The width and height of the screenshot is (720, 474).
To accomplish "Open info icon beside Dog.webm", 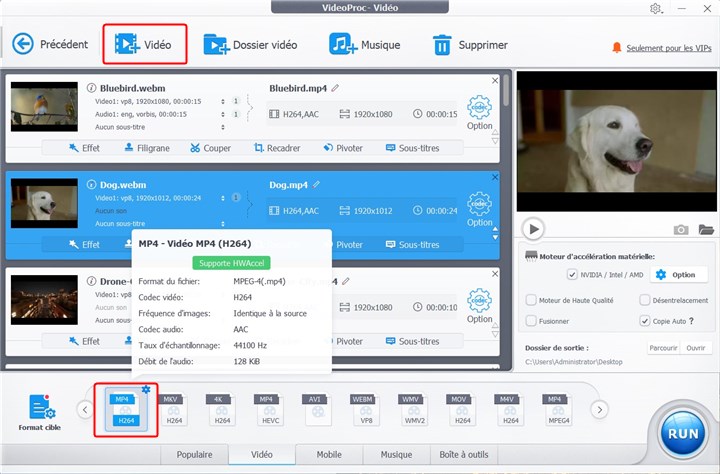I will coord(91,185).
